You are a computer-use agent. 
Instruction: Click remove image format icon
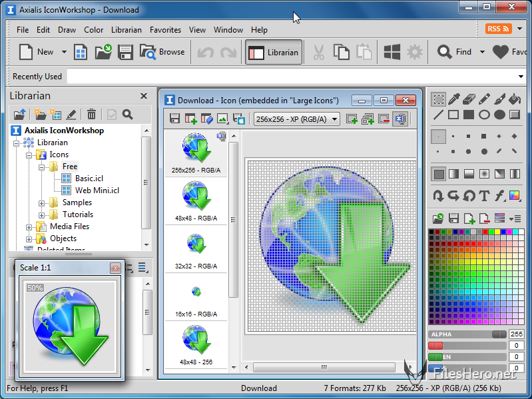click(x=384, y=119)
